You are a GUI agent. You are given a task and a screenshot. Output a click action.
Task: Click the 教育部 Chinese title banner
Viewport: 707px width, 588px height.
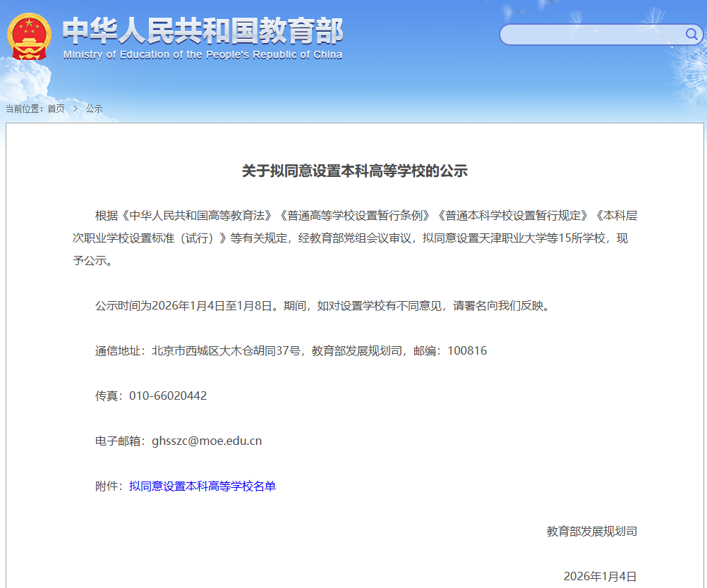(201, 30)
